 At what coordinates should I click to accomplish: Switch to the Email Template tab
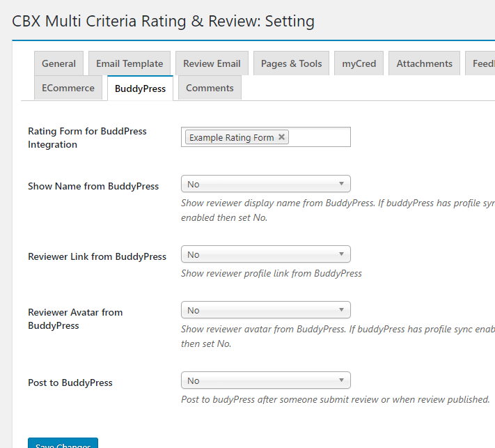[x=129, y=63]
